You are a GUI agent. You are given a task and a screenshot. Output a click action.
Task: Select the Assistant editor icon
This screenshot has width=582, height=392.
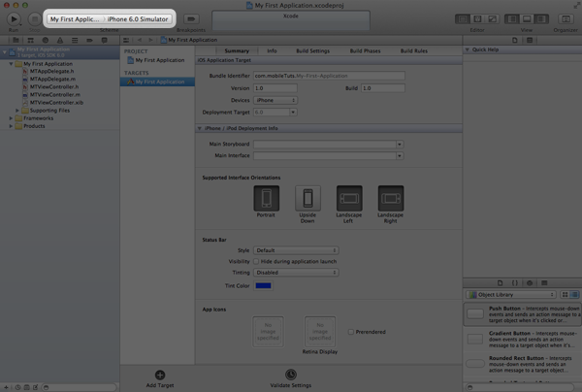[477, 19]
